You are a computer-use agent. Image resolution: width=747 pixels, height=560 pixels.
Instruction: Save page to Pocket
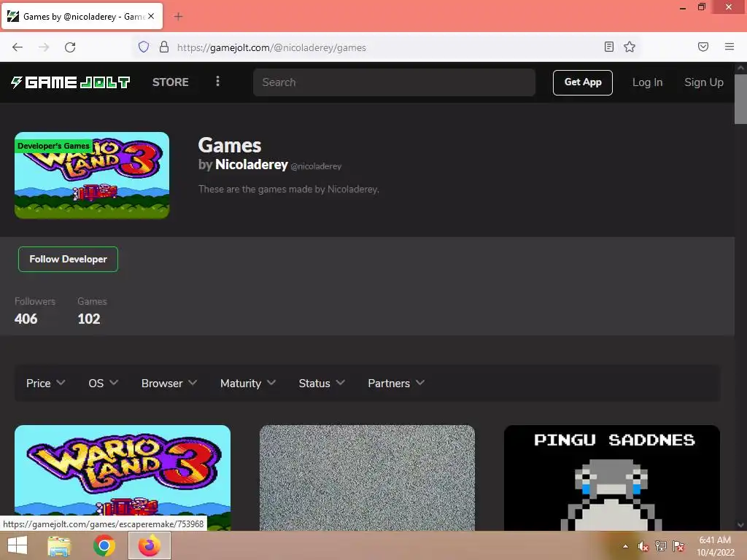click(703, 47)
